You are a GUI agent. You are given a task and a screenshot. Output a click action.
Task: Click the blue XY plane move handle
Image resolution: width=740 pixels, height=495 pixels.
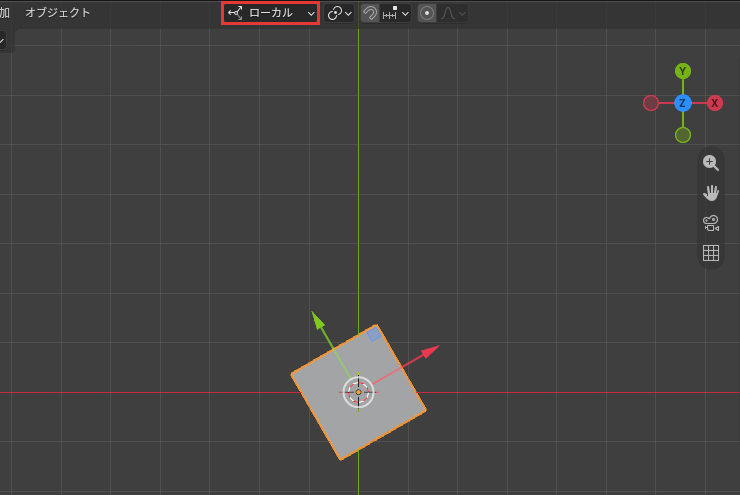coord(374,335)
